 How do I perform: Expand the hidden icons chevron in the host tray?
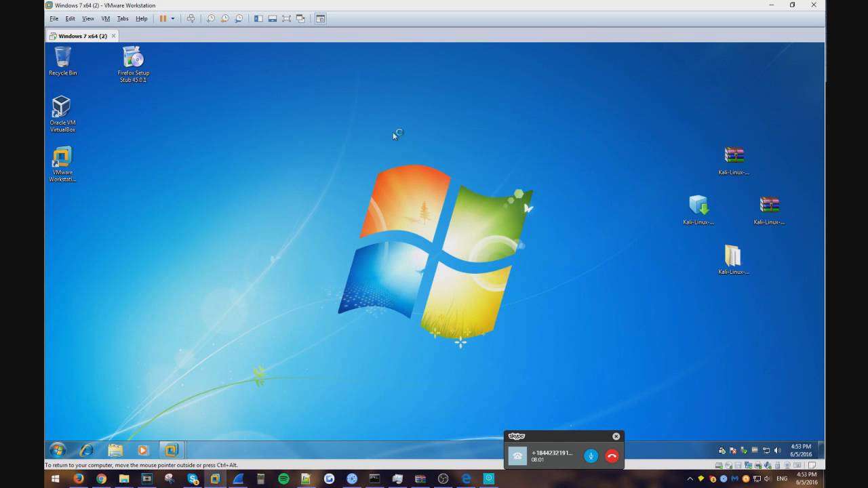(x=690, y=479)
